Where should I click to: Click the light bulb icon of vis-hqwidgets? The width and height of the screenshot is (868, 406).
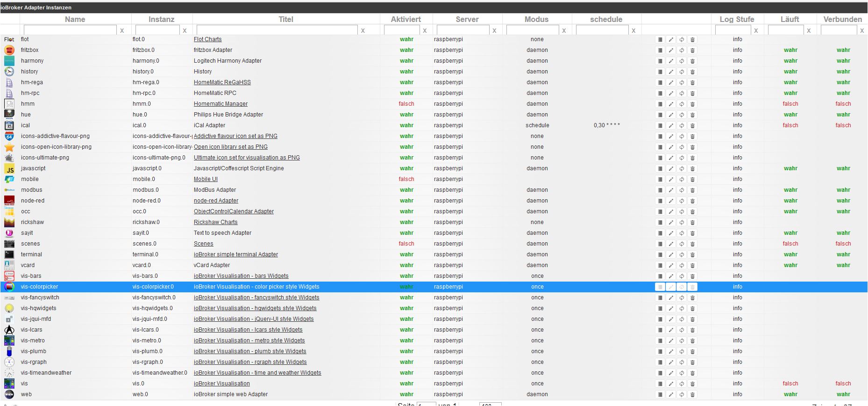(9, 308)
